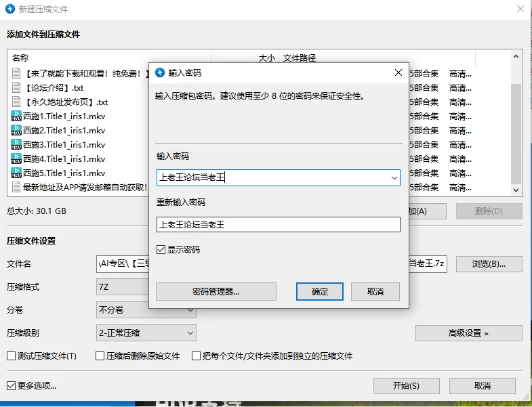532x407 pixels.
Task: Click the file list vertical scrollbar thumb
Action: click(516, 134)
